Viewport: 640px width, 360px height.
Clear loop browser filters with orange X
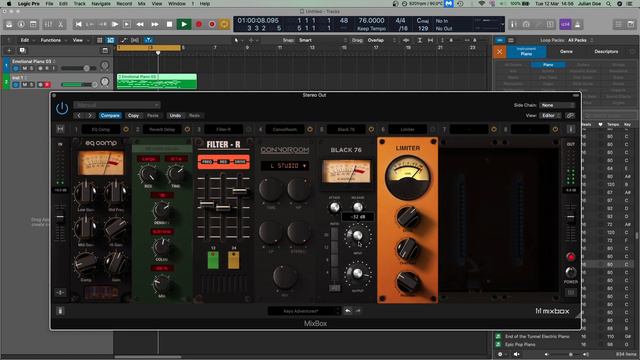[499, 52]
